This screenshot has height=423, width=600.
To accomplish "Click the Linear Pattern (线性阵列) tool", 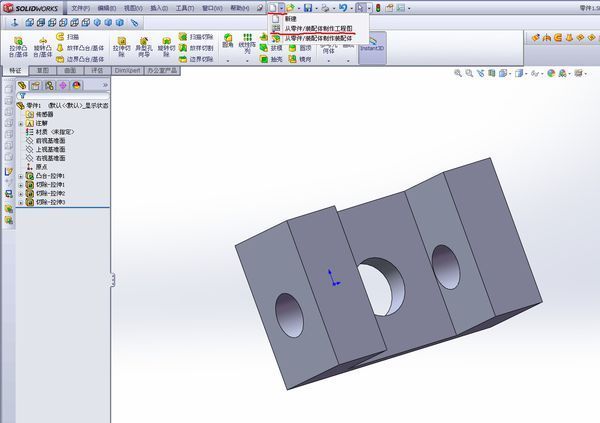I will (x=247, y=43).
